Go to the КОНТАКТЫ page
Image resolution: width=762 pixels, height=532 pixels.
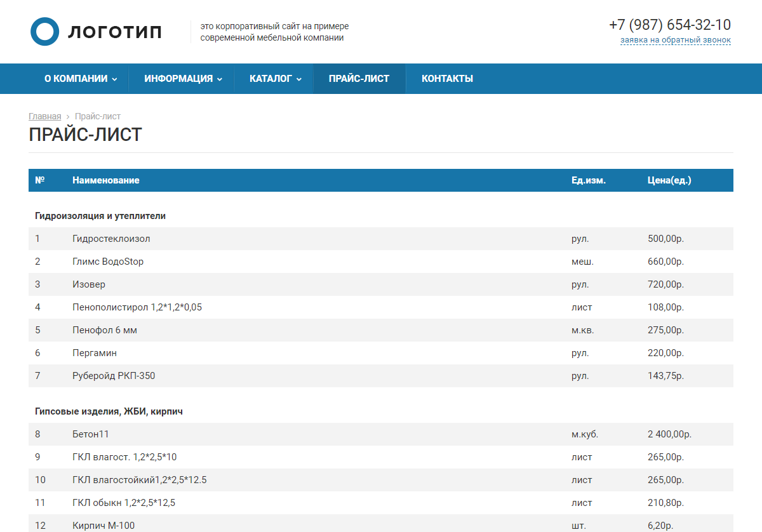point(447,79)
